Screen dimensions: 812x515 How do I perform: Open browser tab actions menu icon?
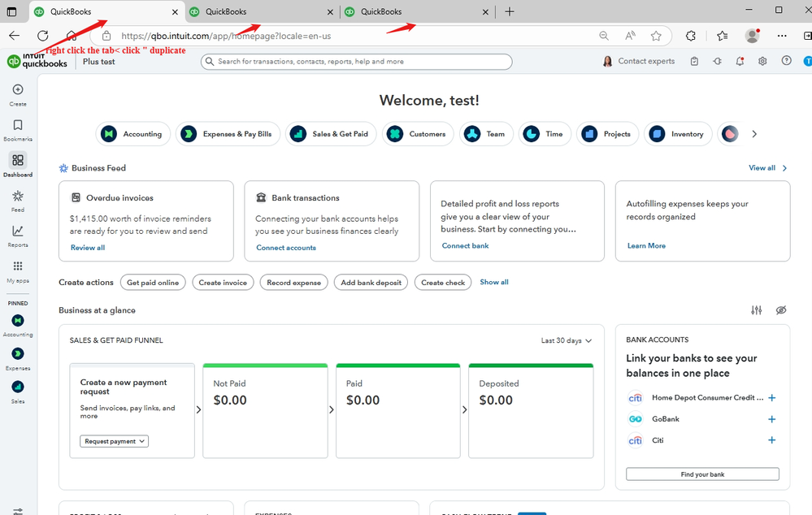tap(11, 11)
